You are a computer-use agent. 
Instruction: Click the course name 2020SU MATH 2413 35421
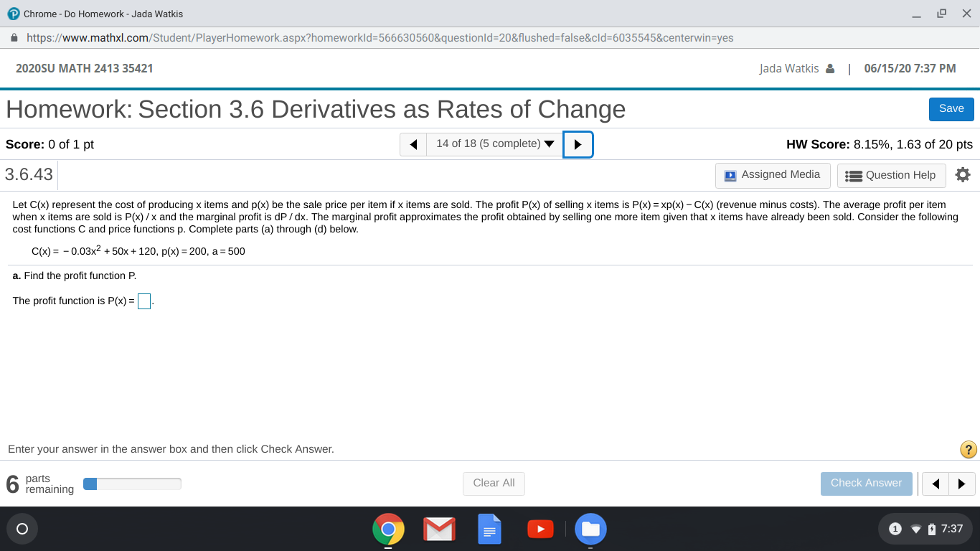pyautogui.click(x=85, y=69)
